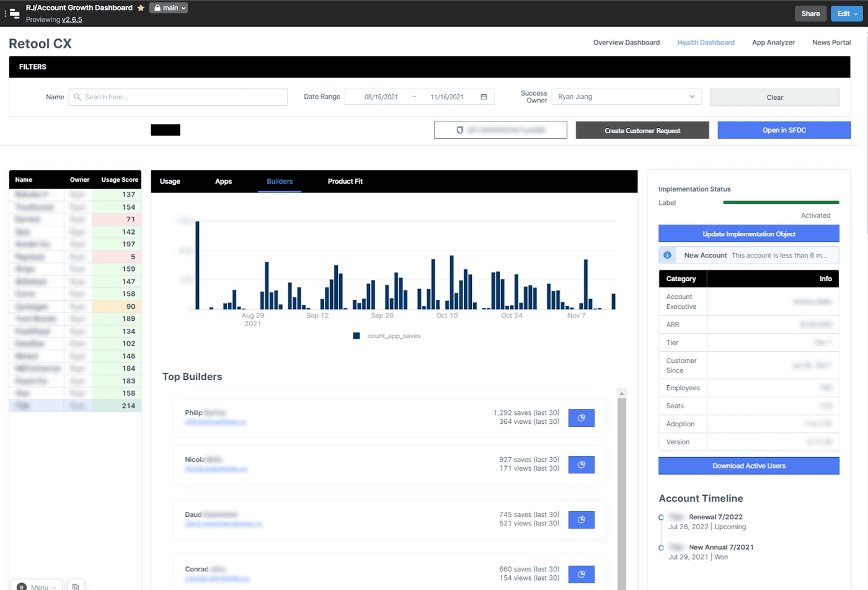Click the copy icon next to the Menu button

[x=76, y=585]
